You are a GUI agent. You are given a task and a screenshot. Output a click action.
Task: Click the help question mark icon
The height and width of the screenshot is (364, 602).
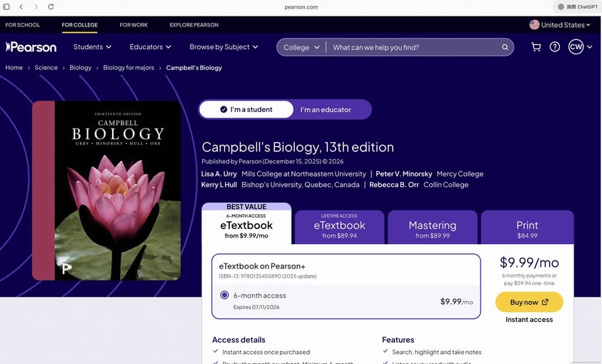(555, 47)
